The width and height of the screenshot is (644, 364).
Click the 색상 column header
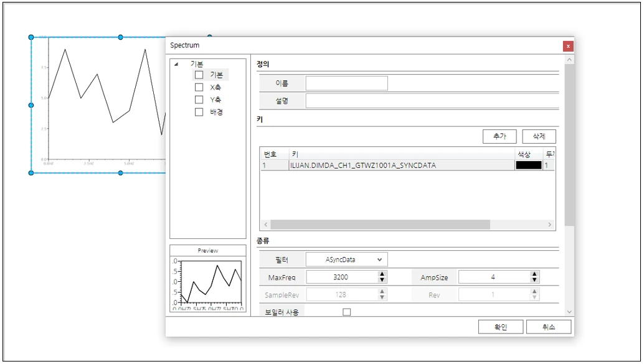pyautogui.click(x=529, y=154)
